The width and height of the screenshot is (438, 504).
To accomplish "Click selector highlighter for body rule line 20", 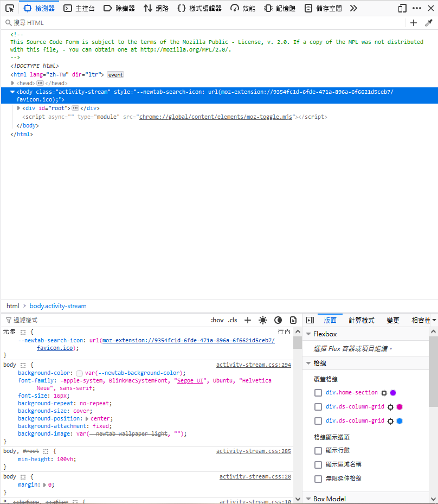I will (x=23, y=477).
